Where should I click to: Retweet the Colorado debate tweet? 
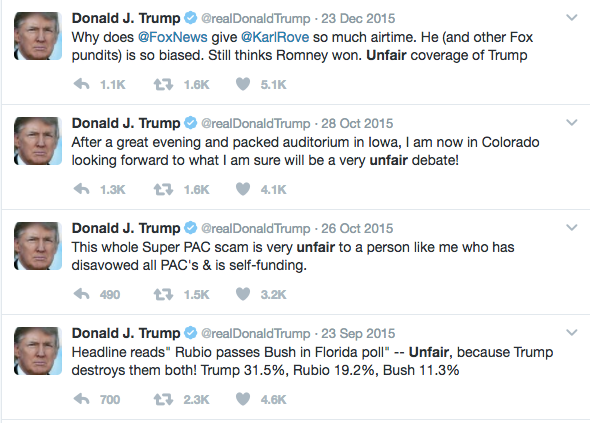[x=163, y=189]
